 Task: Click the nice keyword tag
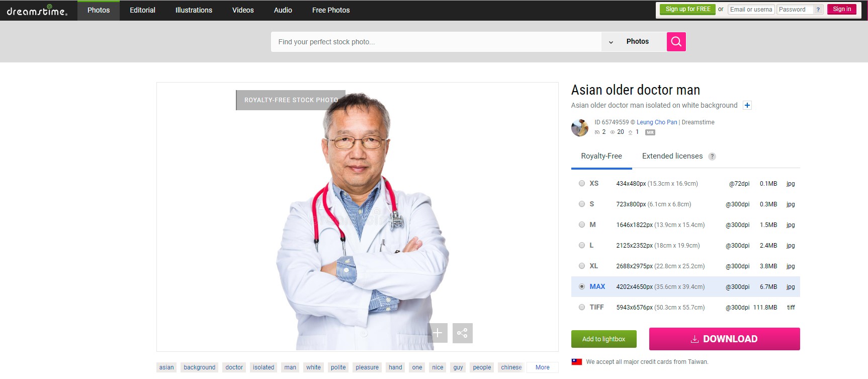pos(438,367)
